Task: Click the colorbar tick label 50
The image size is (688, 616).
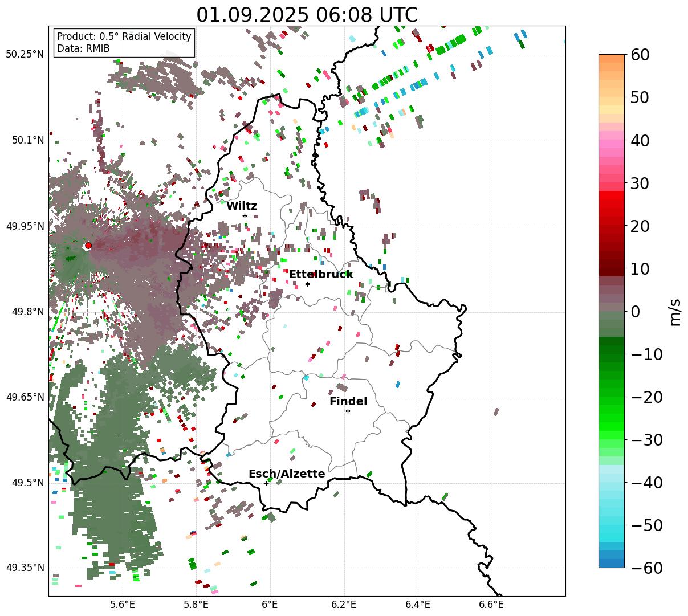Action: (640, 97)
